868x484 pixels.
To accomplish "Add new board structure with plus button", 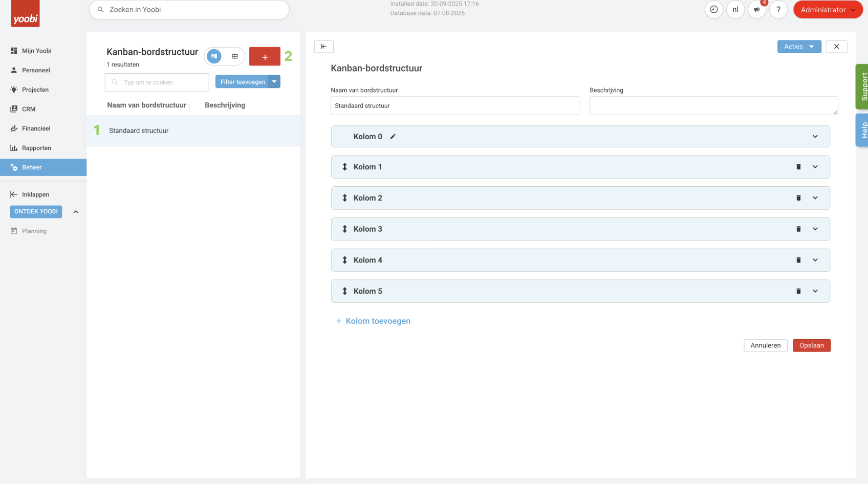I will tap(265, 57).
